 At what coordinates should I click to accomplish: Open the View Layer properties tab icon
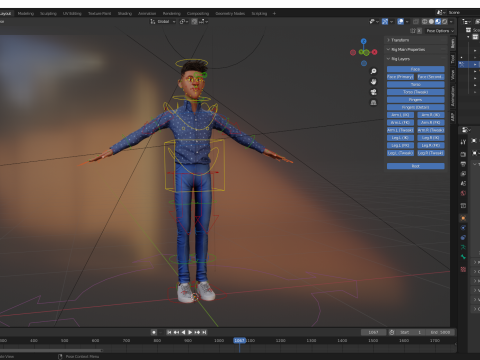tap(463, 174)
